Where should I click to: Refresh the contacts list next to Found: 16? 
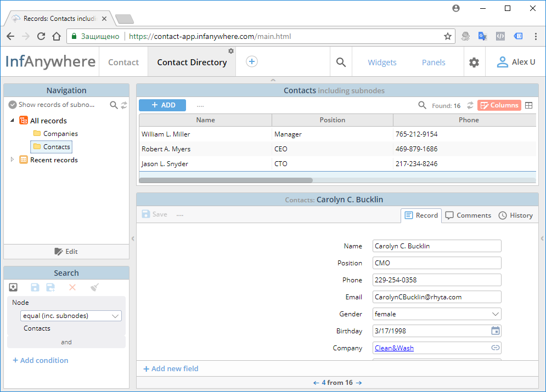(470, 105)
